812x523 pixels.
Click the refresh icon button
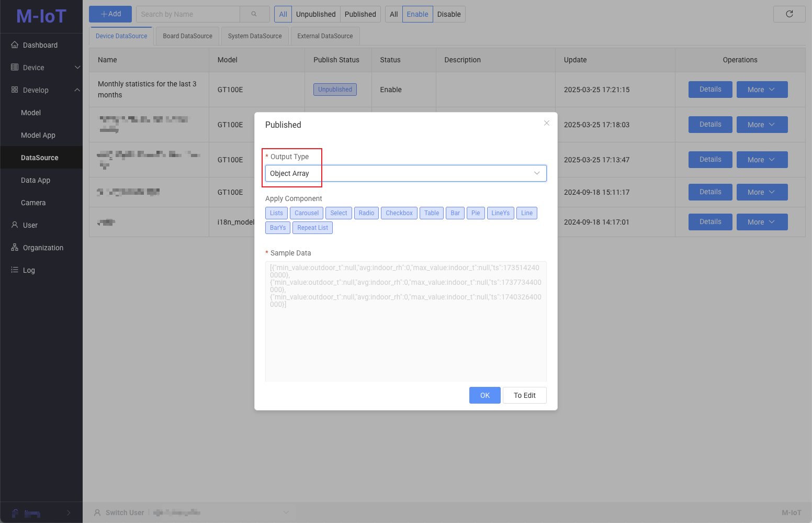pyautogui.click(x=789, y=14)
